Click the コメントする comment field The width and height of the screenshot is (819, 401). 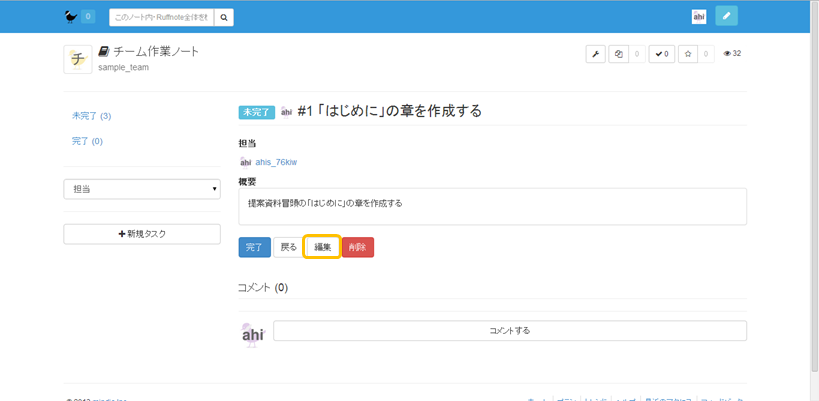pyautogui.click(x=509, y=330)
